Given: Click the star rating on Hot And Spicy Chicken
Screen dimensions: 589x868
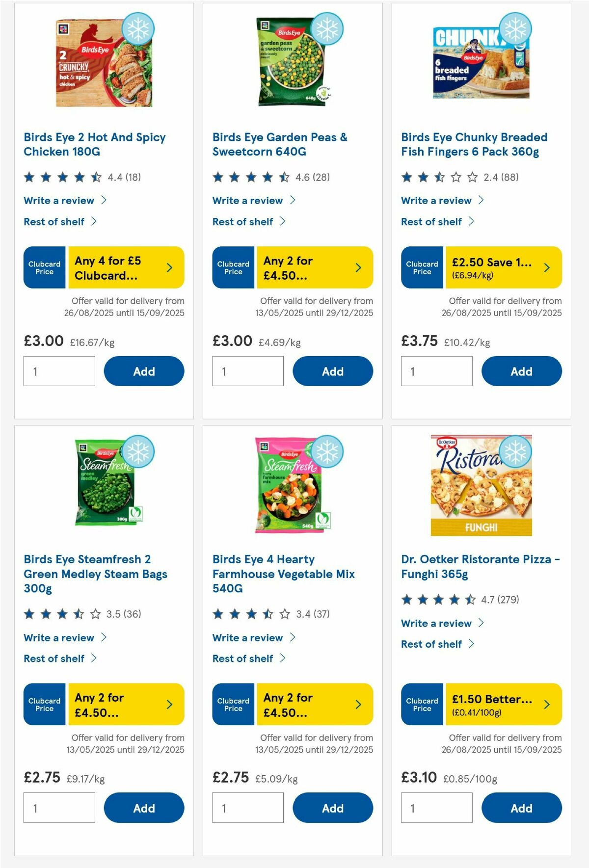Looking at the screenshot, I should [61, 178].
